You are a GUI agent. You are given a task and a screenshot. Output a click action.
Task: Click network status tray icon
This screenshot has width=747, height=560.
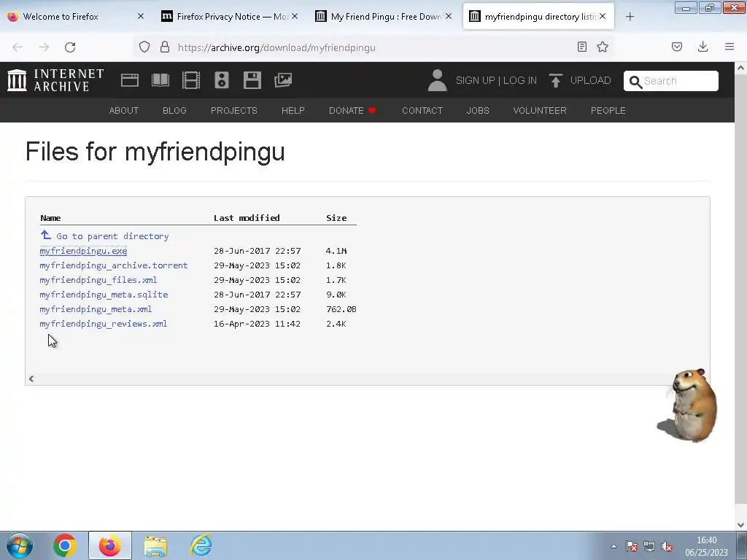coord(649,547)
